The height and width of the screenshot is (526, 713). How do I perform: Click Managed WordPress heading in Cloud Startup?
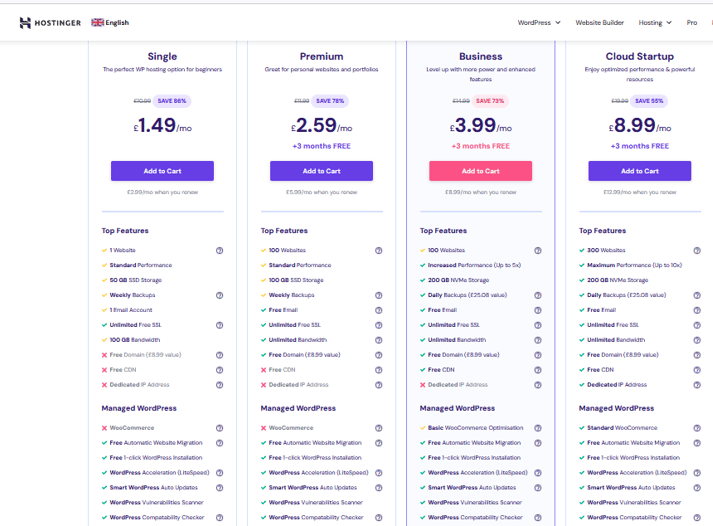coord(616,408)
